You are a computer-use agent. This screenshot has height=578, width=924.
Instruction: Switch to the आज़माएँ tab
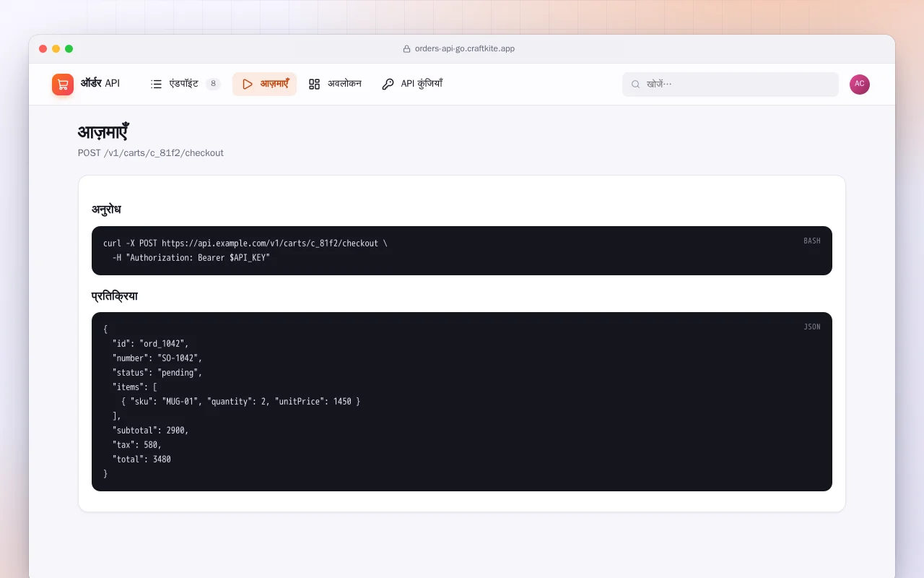click(x=264, y=85)
